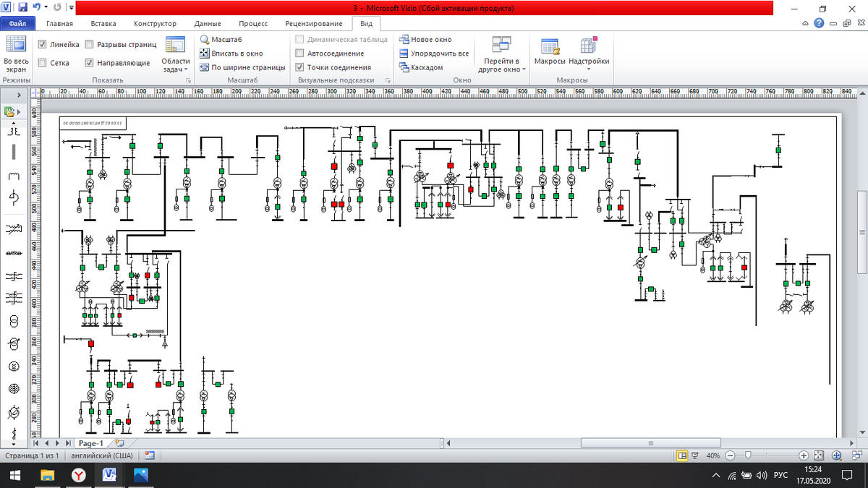Click the insert new page tab icon
Screen dimensions: 868x488
[x=120, y=442]
